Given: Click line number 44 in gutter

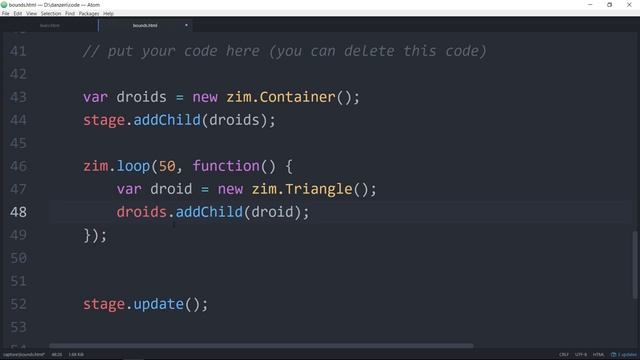Looking at the screenshot, I should pos(18,120).
